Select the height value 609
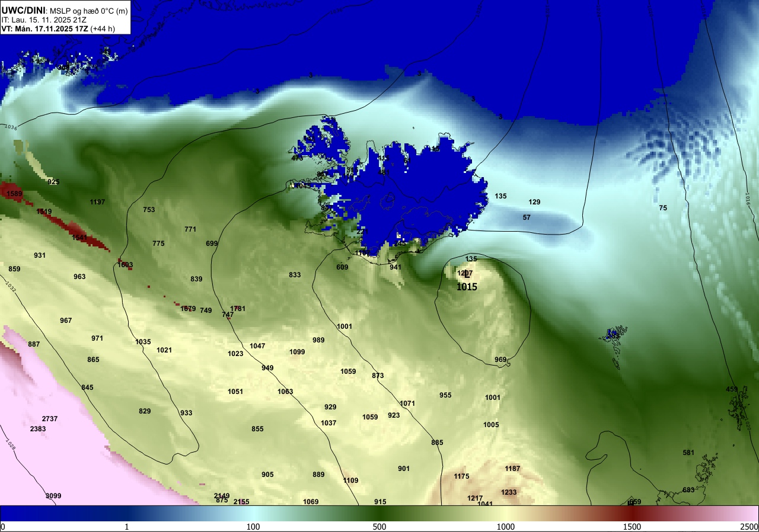 pyautogui.click(x=342, y=267)
